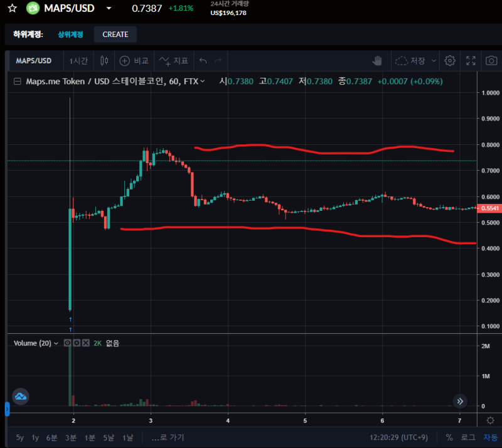The image size is (502, 448).
Task: Open time axis settings gear icon
Action: [x=490, y=420]
